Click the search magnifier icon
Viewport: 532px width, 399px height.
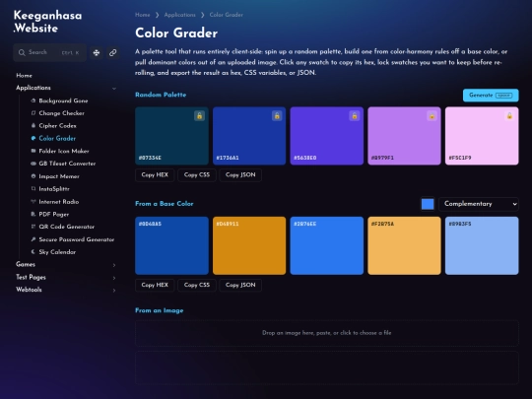22,52
